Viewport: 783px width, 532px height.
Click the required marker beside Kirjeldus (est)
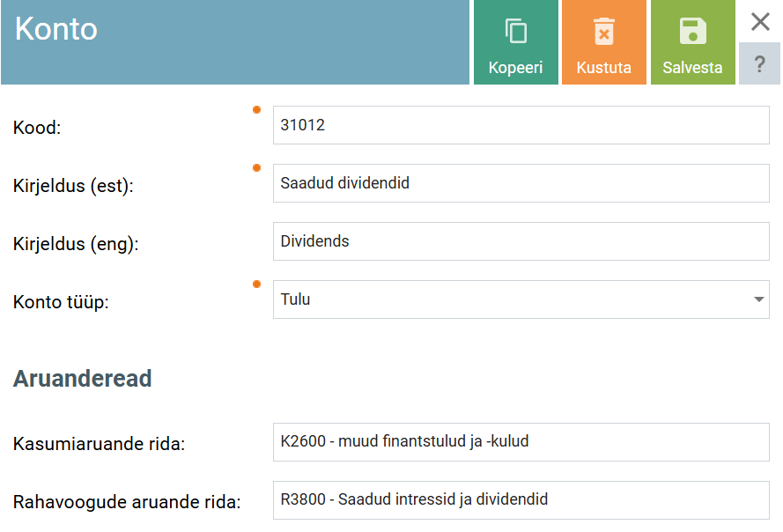257,167
